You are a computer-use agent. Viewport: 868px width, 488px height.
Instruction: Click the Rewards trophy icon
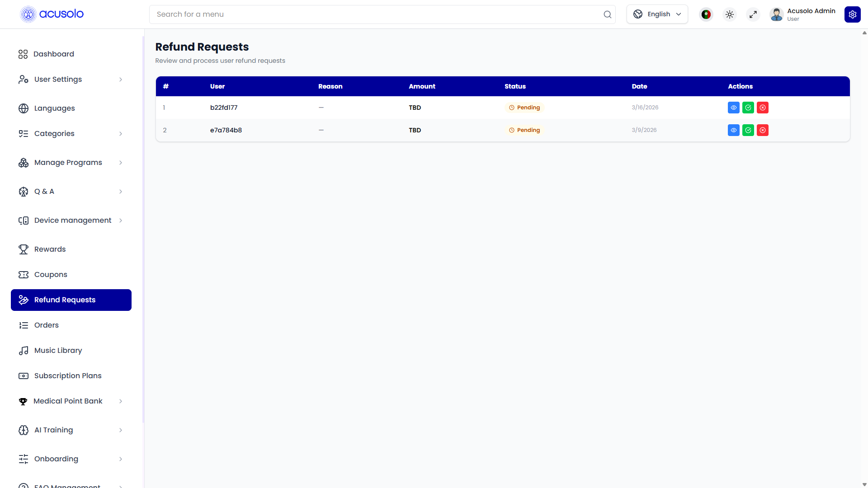(24, 249)
